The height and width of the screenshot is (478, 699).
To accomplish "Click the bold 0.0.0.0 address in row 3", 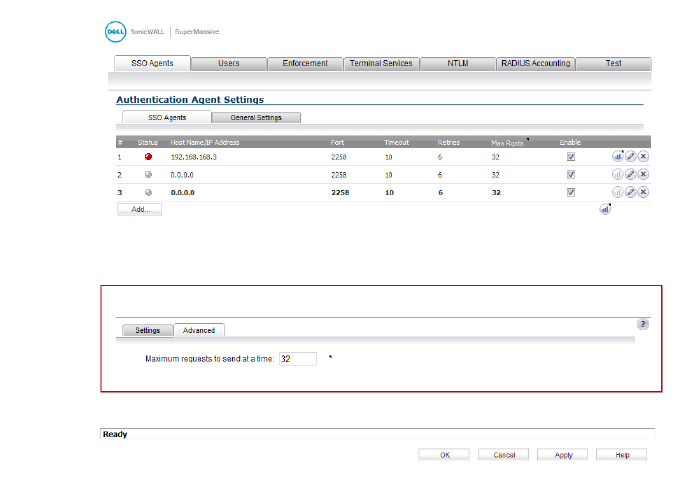I will click(x=183, y=193).
